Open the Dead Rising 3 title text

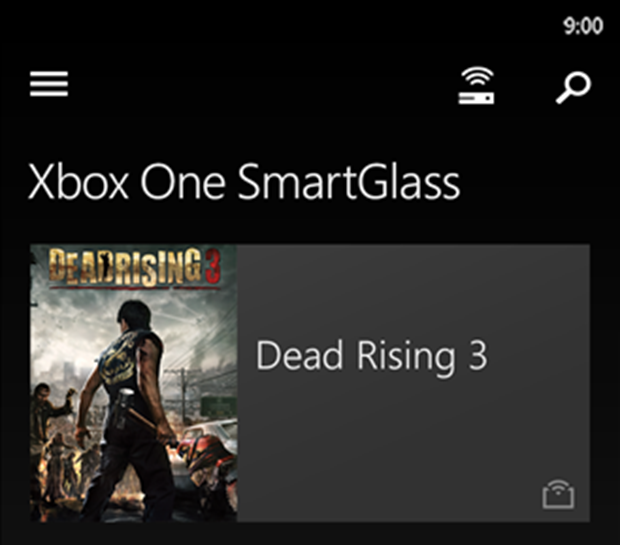point(371,357)
